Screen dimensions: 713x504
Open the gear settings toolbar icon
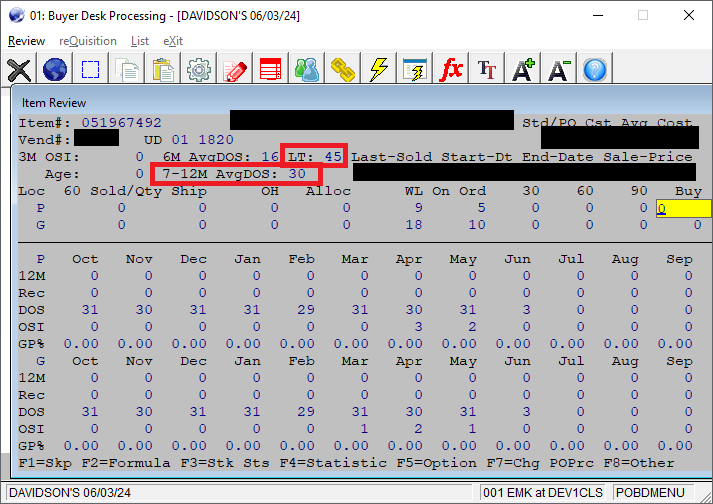(199, 69)
